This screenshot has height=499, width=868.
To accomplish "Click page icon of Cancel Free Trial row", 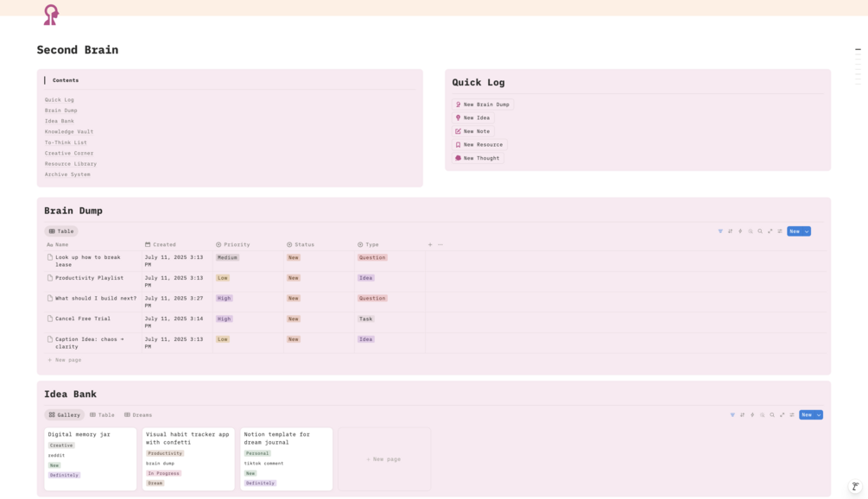I will [50, 319].
